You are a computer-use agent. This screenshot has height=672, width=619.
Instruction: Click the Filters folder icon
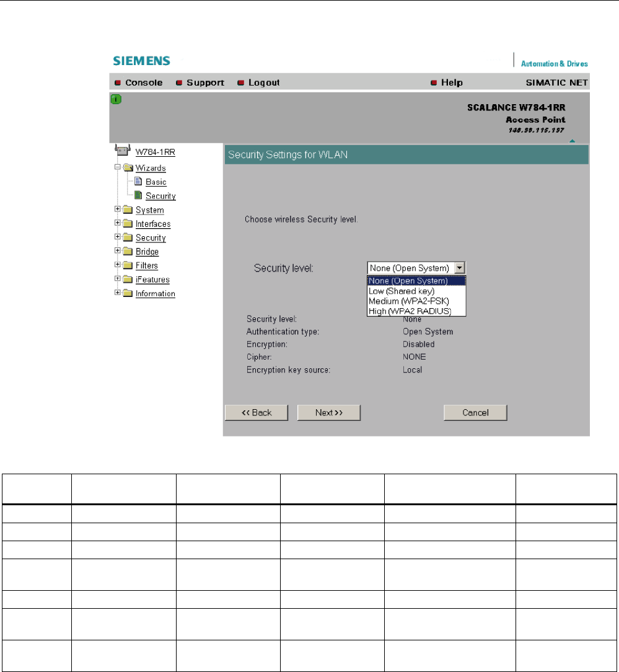coord(128,265)
